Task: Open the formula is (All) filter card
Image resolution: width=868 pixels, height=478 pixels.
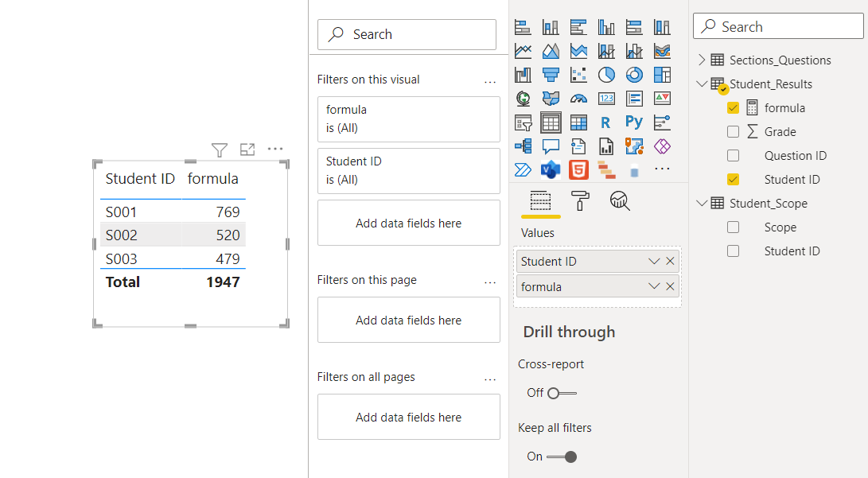Action: (x=408, y=119)
